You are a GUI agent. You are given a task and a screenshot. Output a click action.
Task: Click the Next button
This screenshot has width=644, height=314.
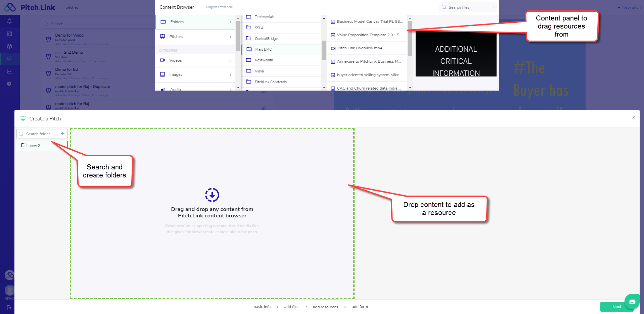click(616, 307)
